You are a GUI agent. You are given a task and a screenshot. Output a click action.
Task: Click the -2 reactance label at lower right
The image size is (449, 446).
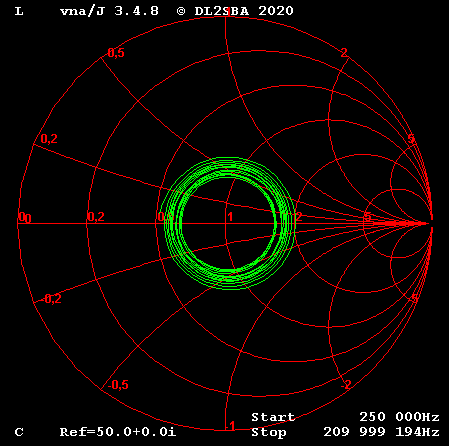[346, 385]
